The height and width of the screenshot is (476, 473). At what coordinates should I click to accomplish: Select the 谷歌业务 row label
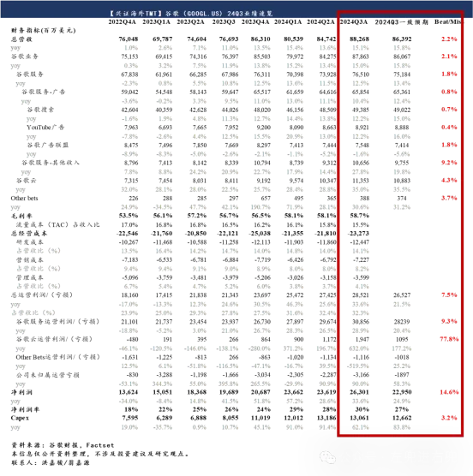[25, 57]
